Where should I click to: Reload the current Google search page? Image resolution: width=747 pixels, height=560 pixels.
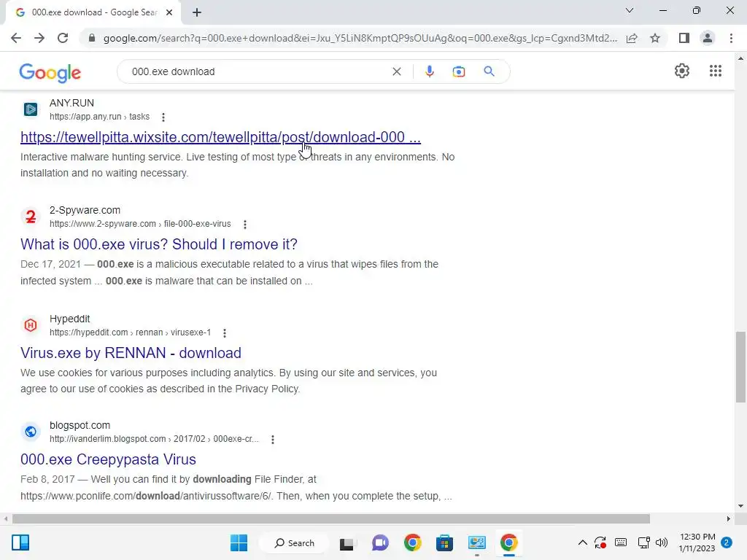click(63, 38)
